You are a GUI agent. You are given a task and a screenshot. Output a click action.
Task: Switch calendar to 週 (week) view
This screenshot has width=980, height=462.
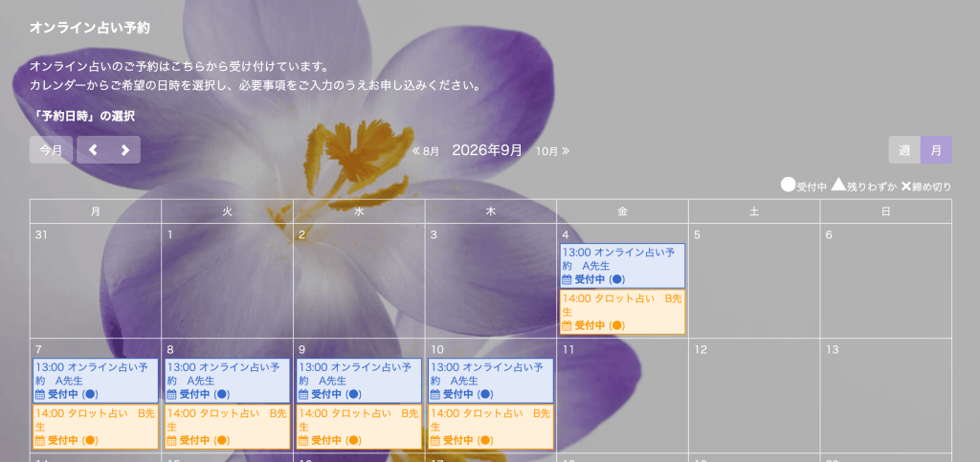(x=904, y=150)
